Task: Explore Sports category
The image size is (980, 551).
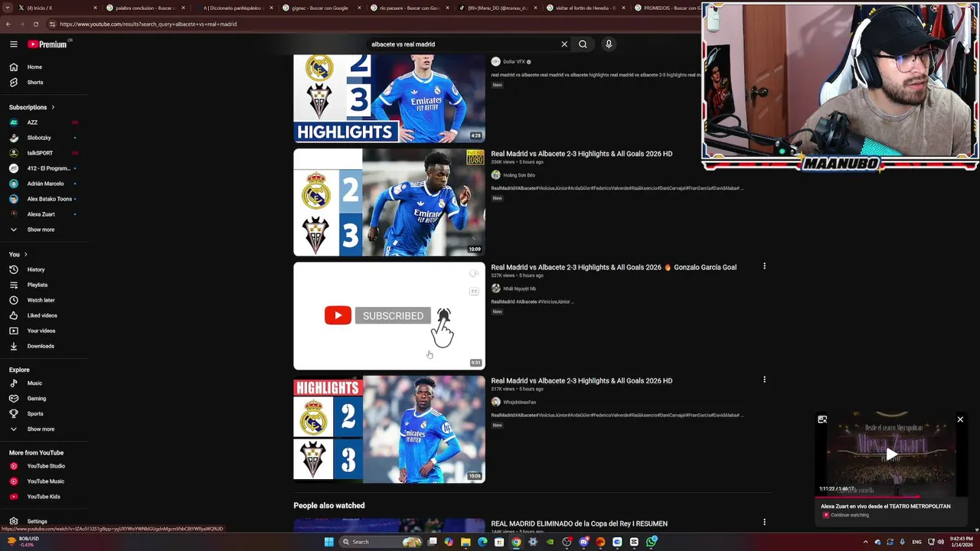Action: [x=44, y=413]
